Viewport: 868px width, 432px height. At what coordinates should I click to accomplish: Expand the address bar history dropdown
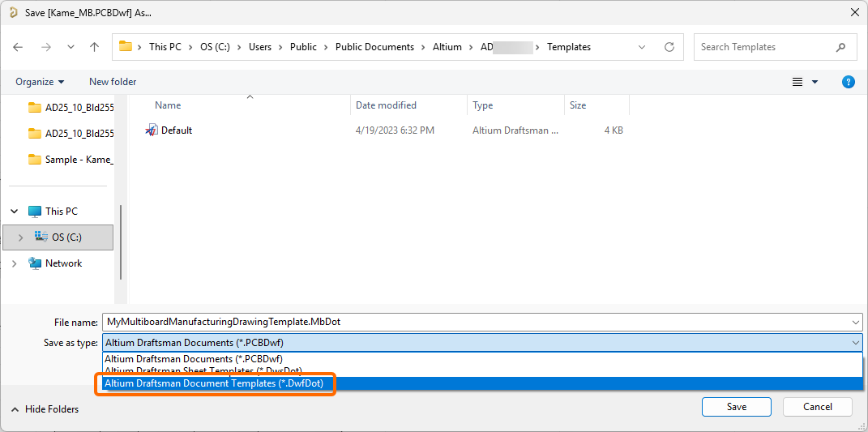pos(641,47)
